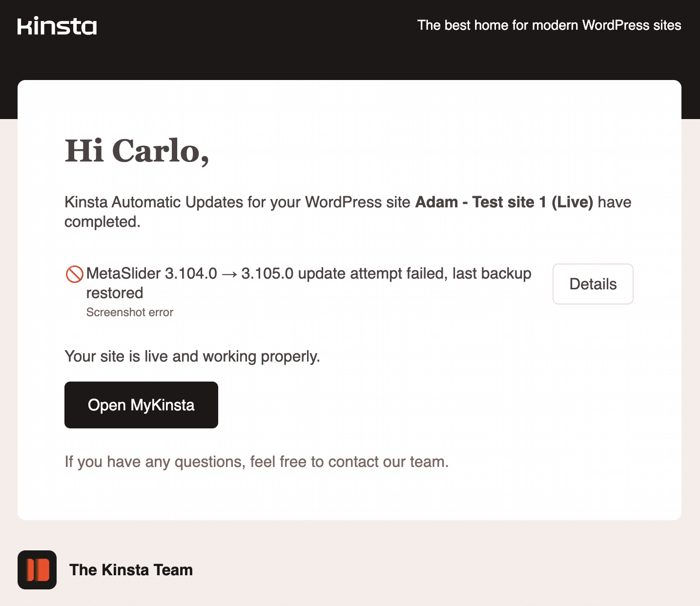Viewport: 700px width, 606px height.
Task: Click 'The Kinsta Team' signature text
Action: [x=131, y=570]
